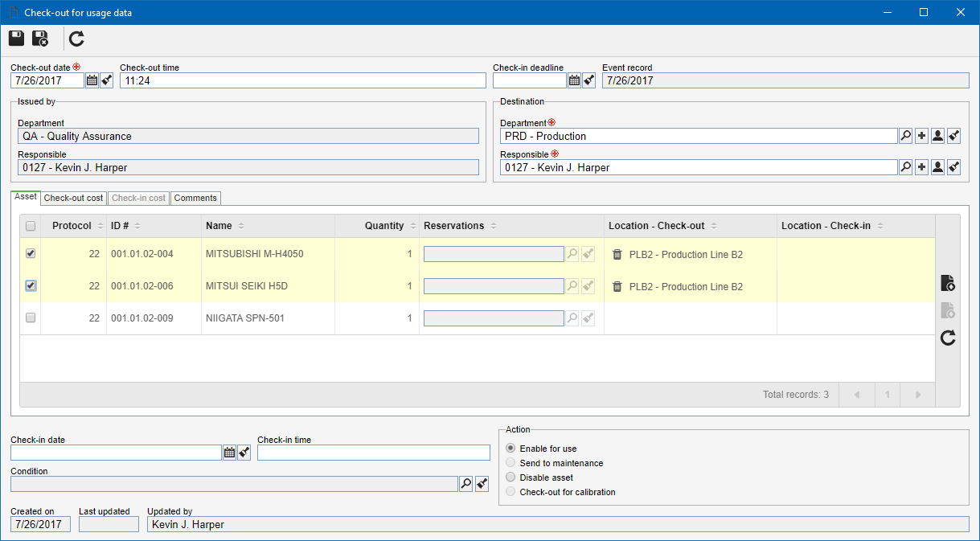980x541 pixels.
Task: Check the NIIGATA SPN-501 row checkbox
Action: point(31,318)
